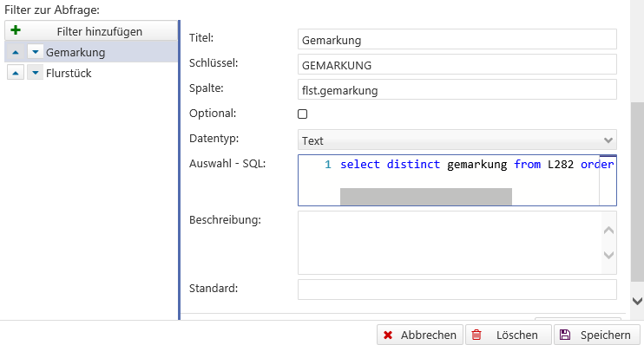Click the 'Datentyp:' label
This screenshot has width=644, height=345.
pos(214,139)
